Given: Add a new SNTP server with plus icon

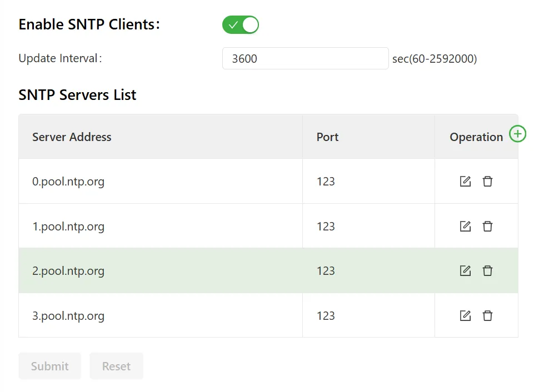Looking at the screenshot, I should click(x=517, y=134).
